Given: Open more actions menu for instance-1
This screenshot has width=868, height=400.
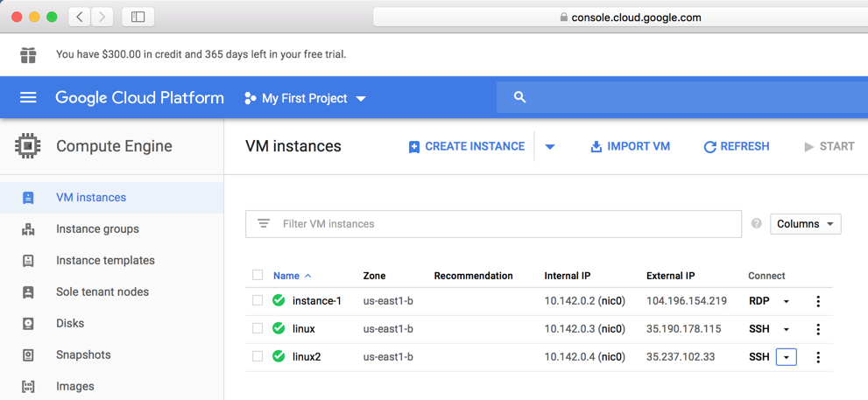Looking at the screenshot, I should (x=818, y=301).
